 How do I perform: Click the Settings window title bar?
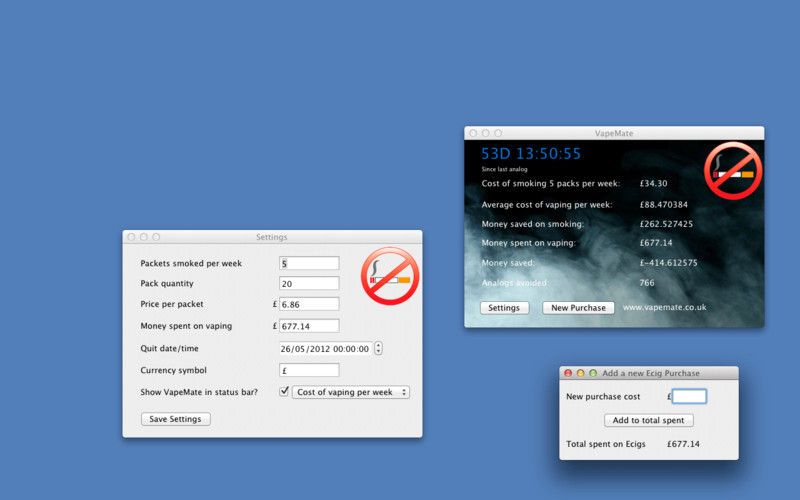(x=272, y=237)
